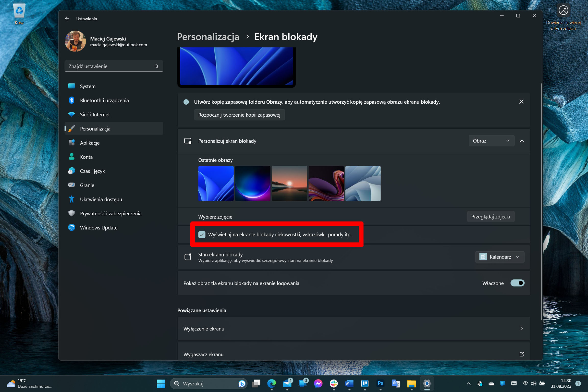This screenshot has width=588, height=392.
Task: Go to Konta settings
Action: coord(114,157)
